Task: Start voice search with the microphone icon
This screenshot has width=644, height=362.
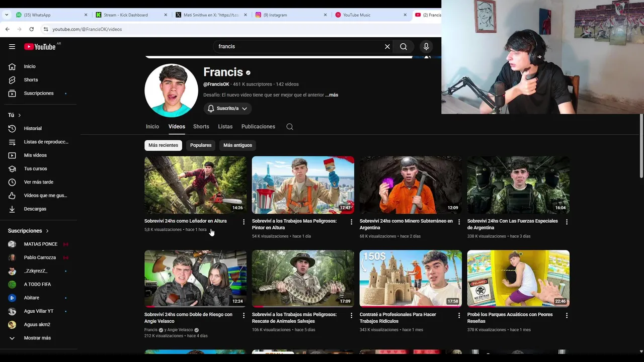Action: click(426, 47)
